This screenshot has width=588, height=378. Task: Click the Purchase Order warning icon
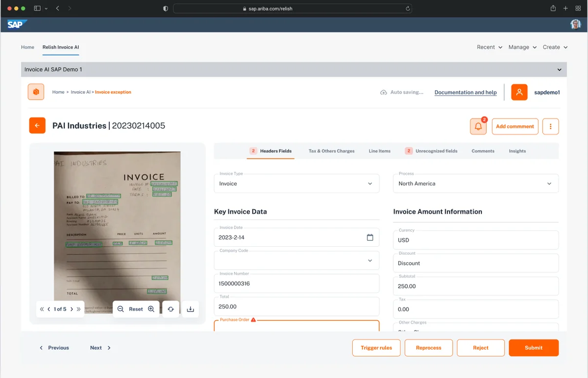point(253,320)
